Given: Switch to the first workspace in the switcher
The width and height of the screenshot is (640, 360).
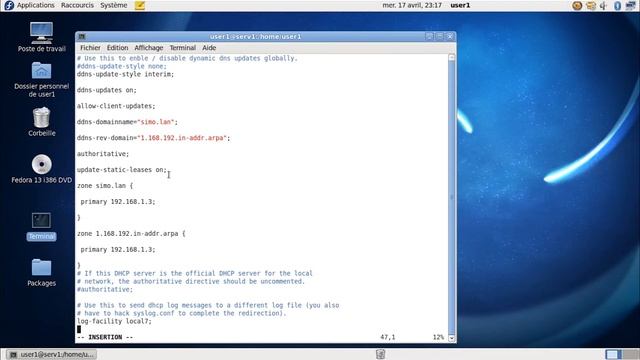Looking at the screenshot, I should pos(613,354).
